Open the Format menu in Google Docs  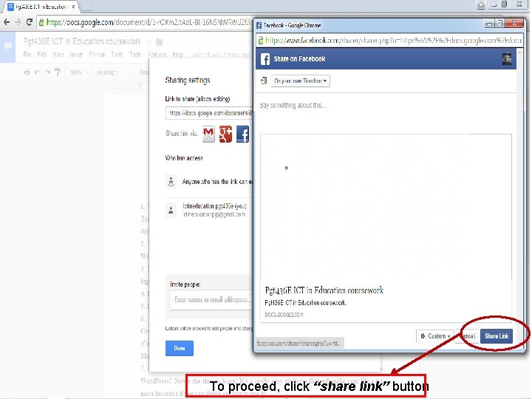[97, 55]
